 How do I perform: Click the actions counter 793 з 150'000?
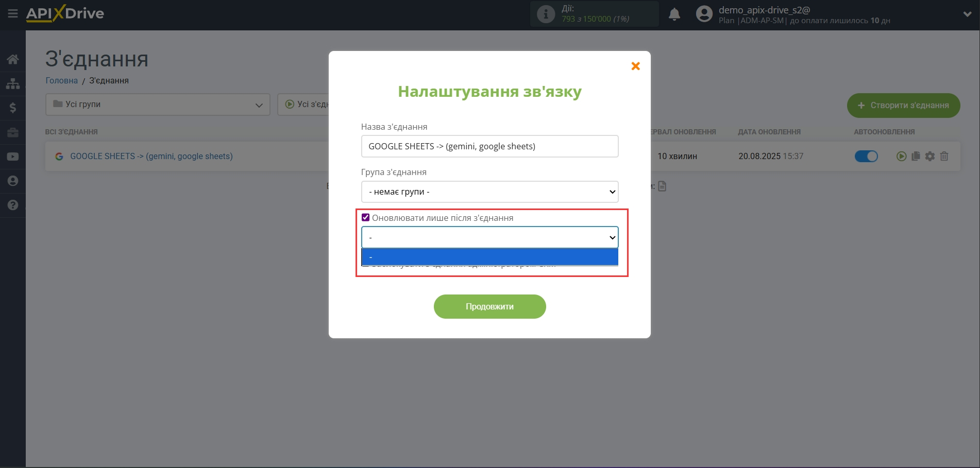pos(595,19)
